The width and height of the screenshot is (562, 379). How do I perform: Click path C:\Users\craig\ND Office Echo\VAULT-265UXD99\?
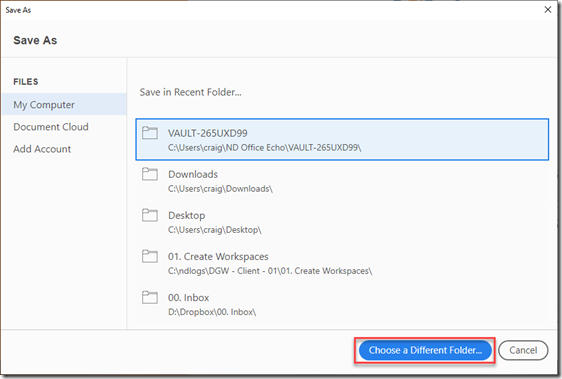pyautogui.click(x=265, y=148)
